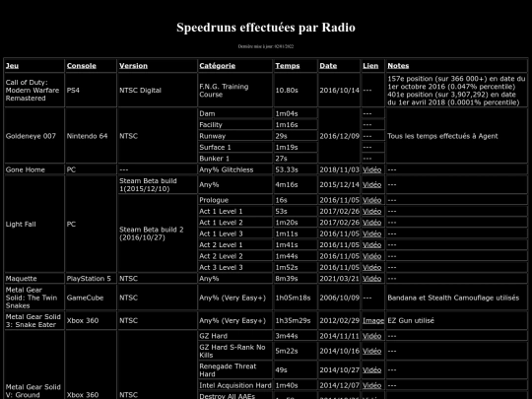Click 'Steam Beta build 1(2015/12/10)' version cell

158,185
